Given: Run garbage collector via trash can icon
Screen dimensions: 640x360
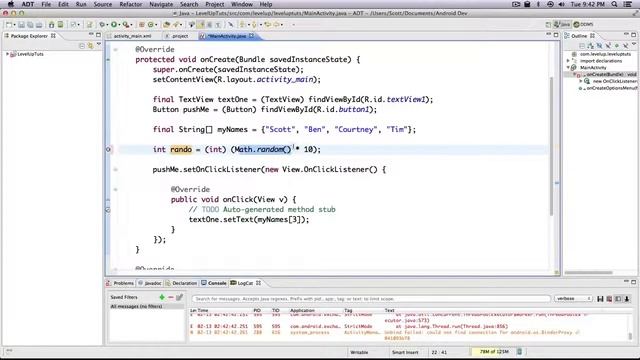Looking at the screenshot, I should click(x=519, y=351).
